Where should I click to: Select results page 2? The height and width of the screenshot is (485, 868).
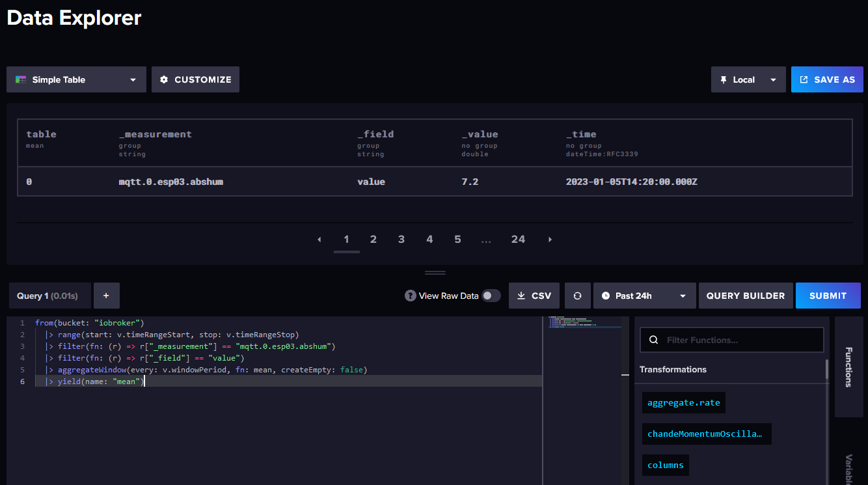373,240
